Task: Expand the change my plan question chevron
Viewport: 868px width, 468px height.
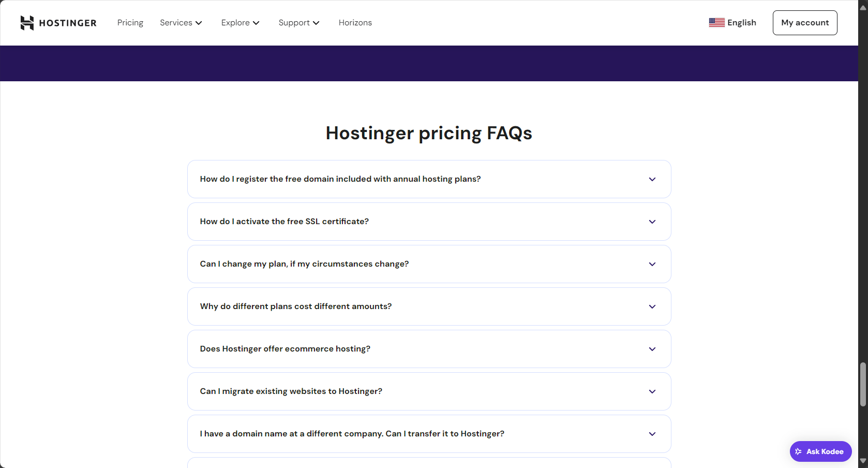Action: 652,264
